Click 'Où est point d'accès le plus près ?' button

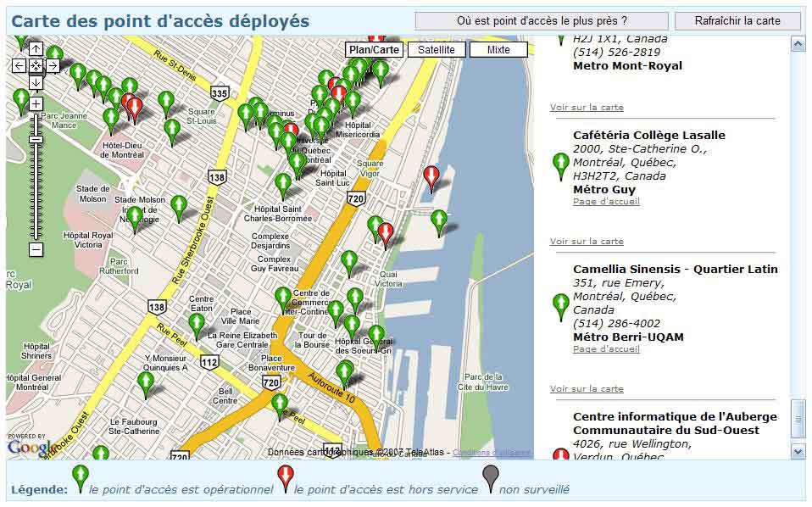(542, 21)
